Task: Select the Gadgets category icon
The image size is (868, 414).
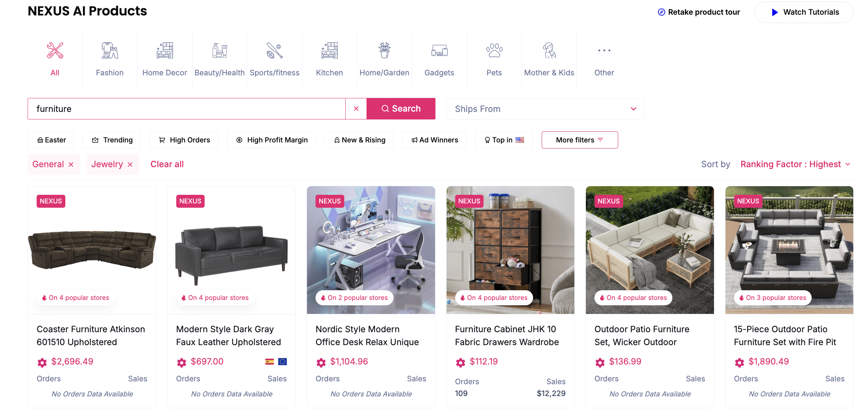Action: pos(439,51)
